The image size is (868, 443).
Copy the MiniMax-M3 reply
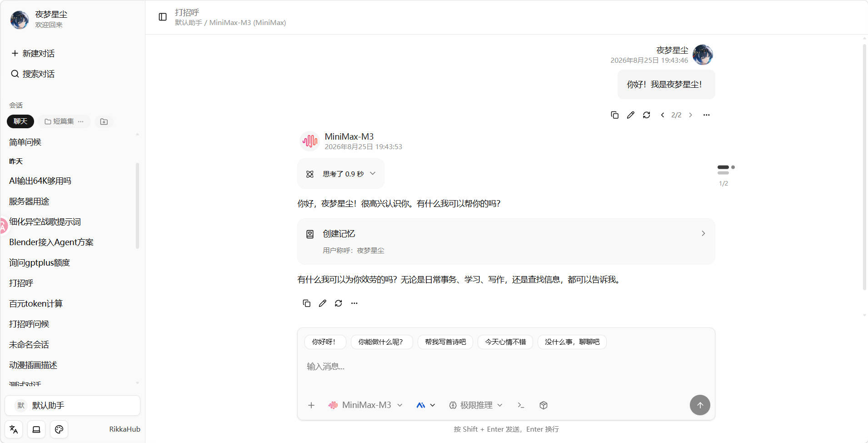[306, 303]
